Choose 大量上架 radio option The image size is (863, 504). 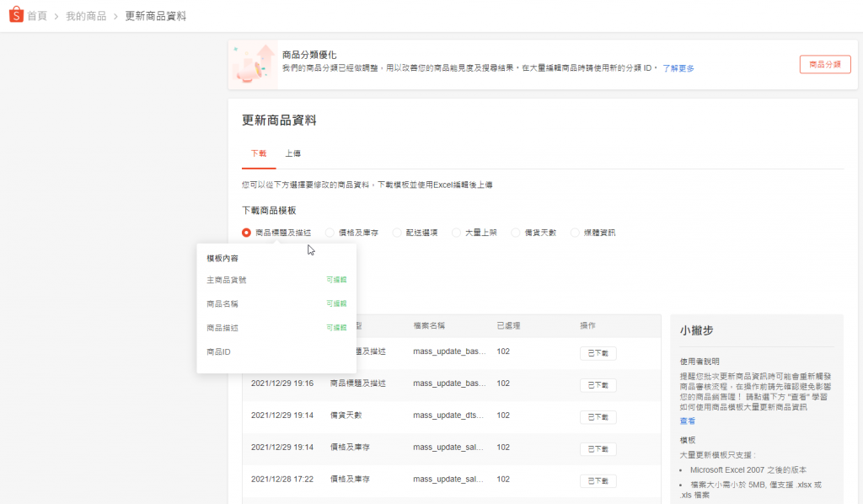coord(457,233)
